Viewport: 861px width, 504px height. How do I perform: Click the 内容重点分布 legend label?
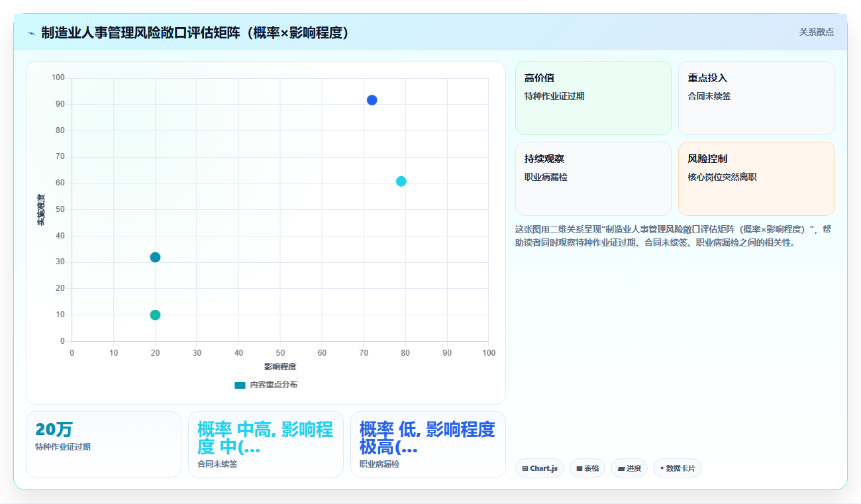tap(274, 385)
